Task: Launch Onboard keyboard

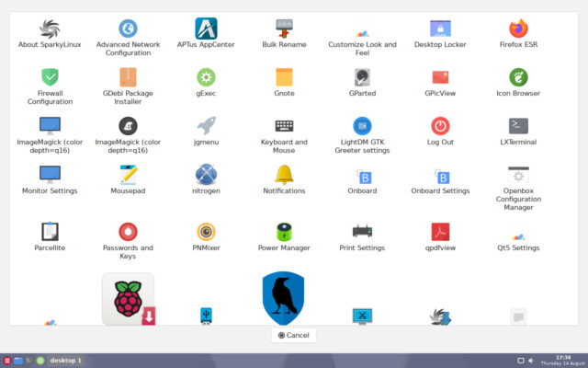Action: click(363, 177)
